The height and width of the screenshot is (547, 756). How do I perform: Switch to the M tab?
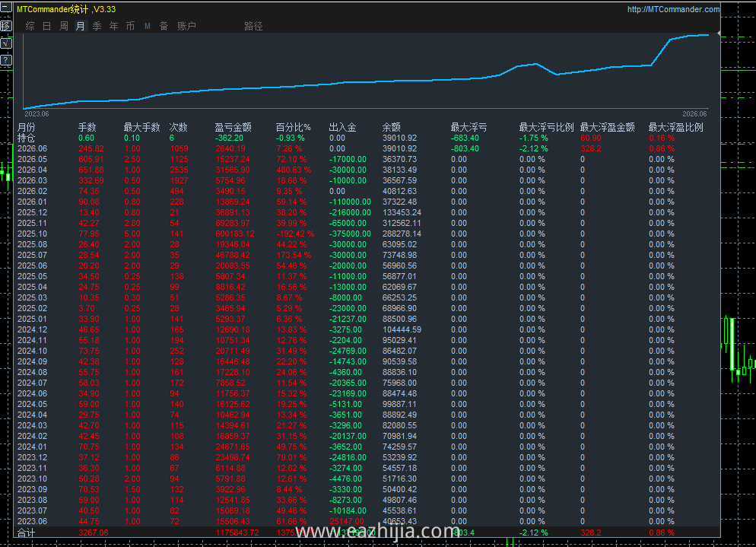[148, 26]
